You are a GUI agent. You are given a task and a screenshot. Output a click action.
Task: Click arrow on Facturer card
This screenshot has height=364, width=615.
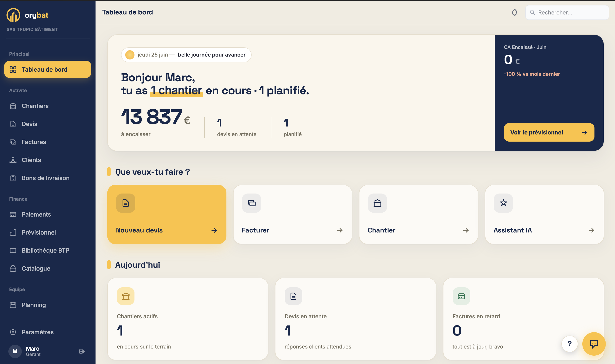pyautogui.click(x=340, y=230)
